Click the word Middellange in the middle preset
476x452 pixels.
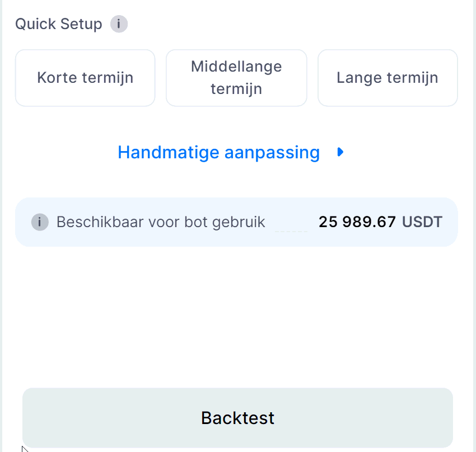pos(236,67)
